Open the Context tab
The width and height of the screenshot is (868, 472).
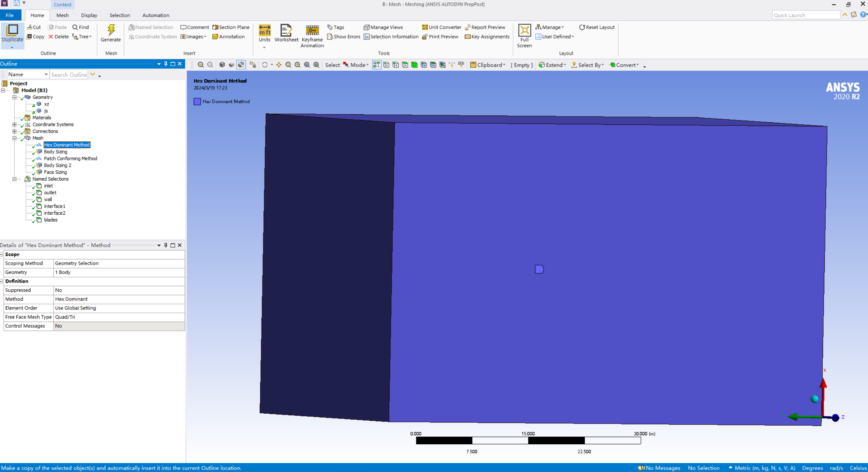62,4
